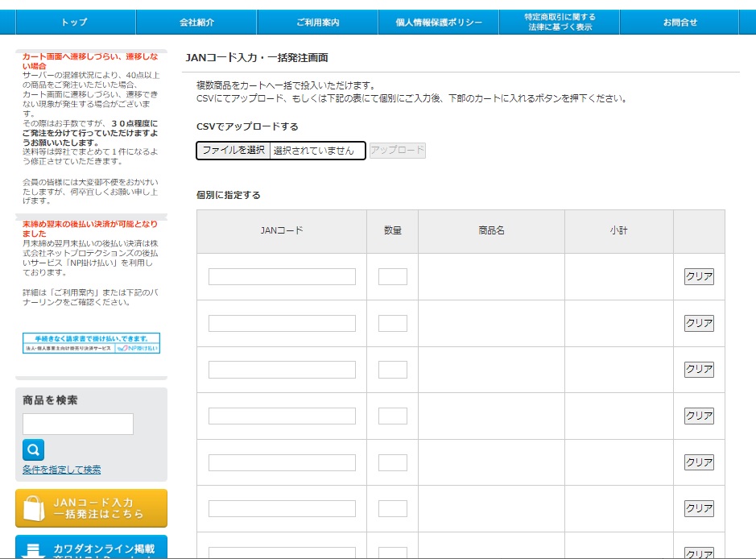The height and width of the screenshot is (559, 756).
Task: Focus the second row JANコード input field
Action: tap(282, 324)
